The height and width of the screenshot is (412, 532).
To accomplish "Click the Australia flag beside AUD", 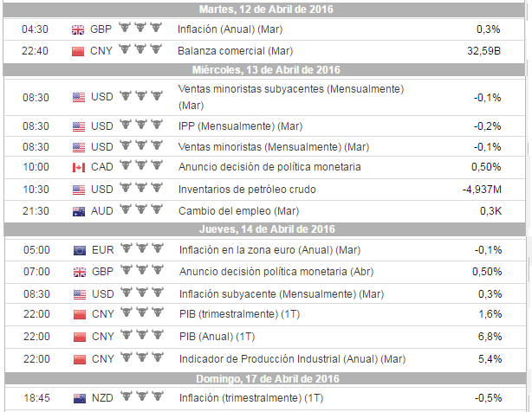I will point(79,212).
